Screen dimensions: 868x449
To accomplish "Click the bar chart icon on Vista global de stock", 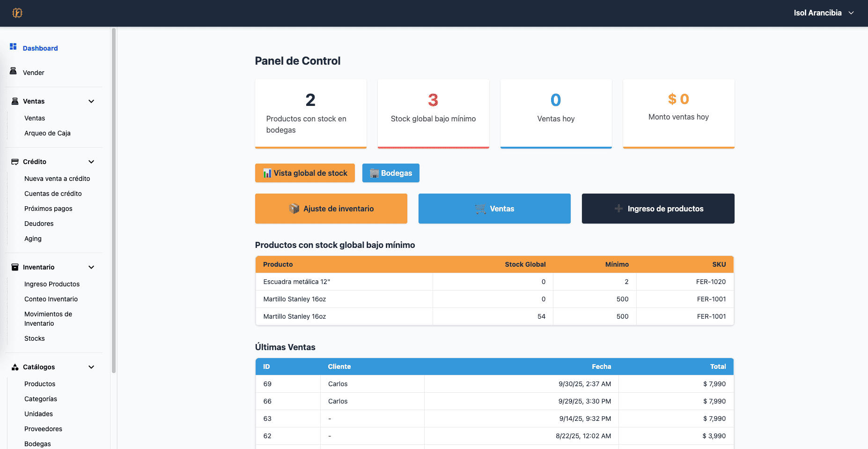I will 267,173.
